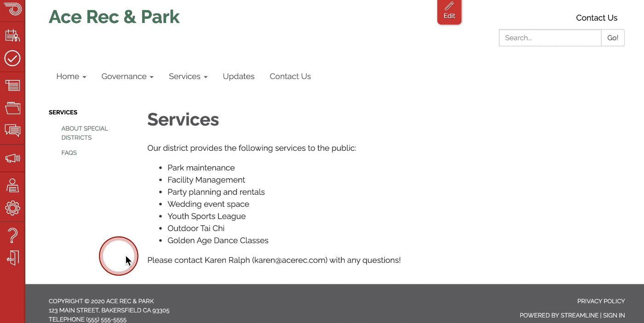Open the calendar meetings icon in sidebar
The width and height of the screenshot is (644, 323).
(12, 35)
